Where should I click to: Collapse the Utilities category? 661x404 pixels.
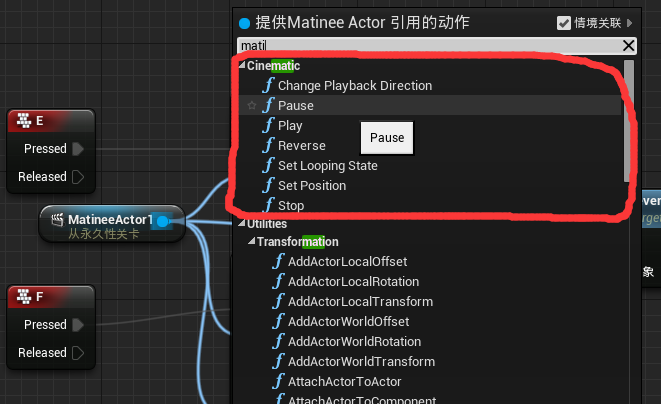coord(242,223)
